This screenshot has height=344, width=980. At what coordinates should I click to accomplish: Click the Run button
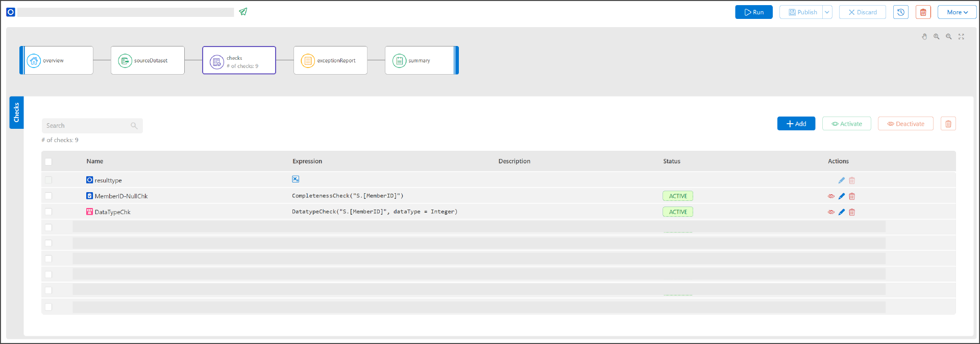click(x=753, y=12)
